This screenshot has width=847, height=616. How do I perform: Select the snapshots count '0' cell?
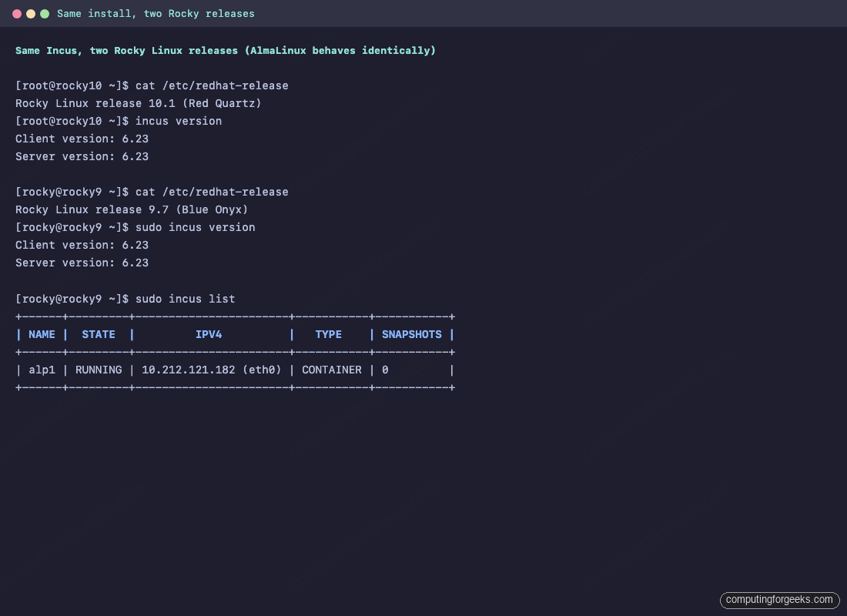tap(385, 370)
